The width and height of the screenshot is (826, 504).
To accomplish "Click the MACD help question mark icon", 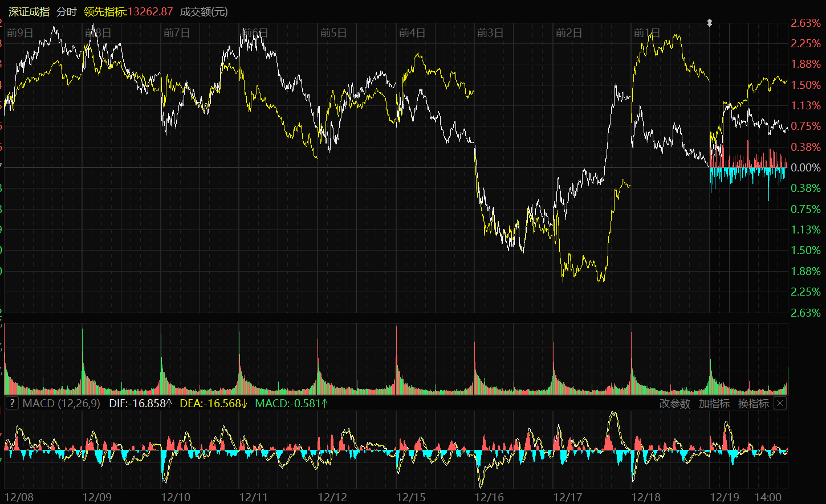I will [12, 404].
